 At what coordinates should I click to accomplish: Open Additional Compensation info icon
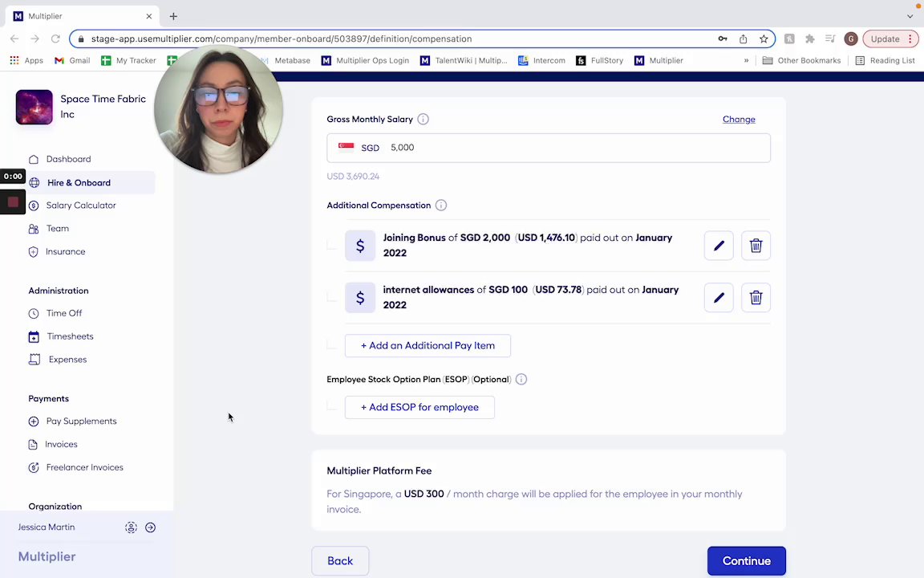[x=441, y=206]
